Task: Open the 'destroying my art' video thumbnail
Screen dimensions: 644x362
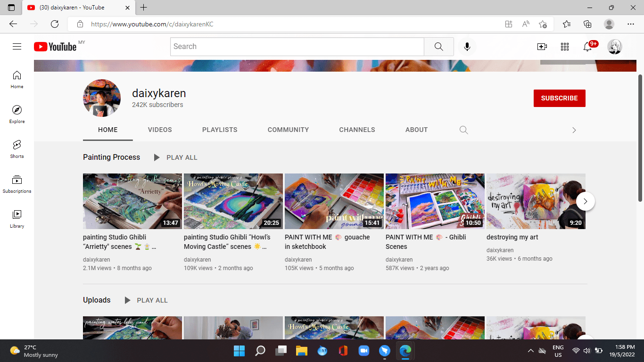Action: tap(536, 201)
